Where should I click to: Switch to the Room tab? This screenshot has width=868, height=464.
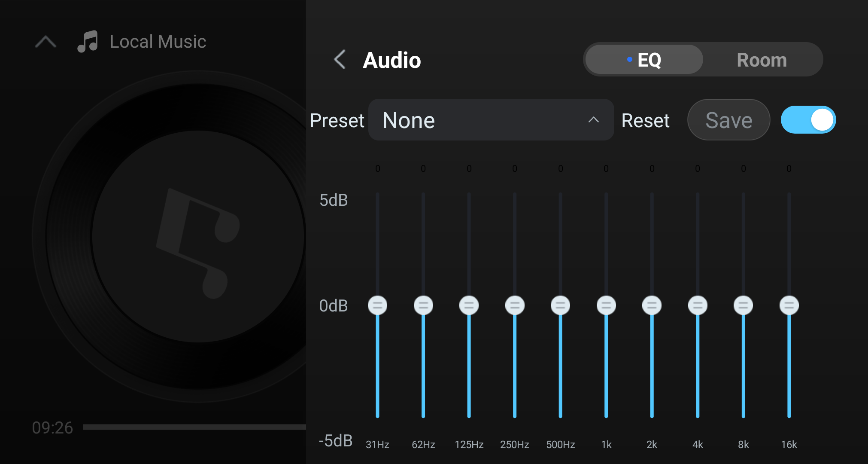(762, 59)
